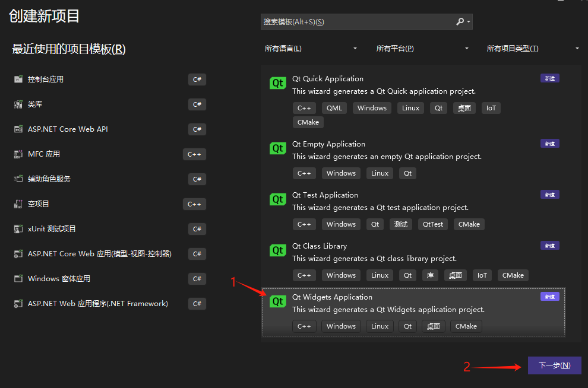Viewport: 588px width, 388px height.
Task: Click the C++ badge beside MFC 应用
Action: click(x=194, y=154)
